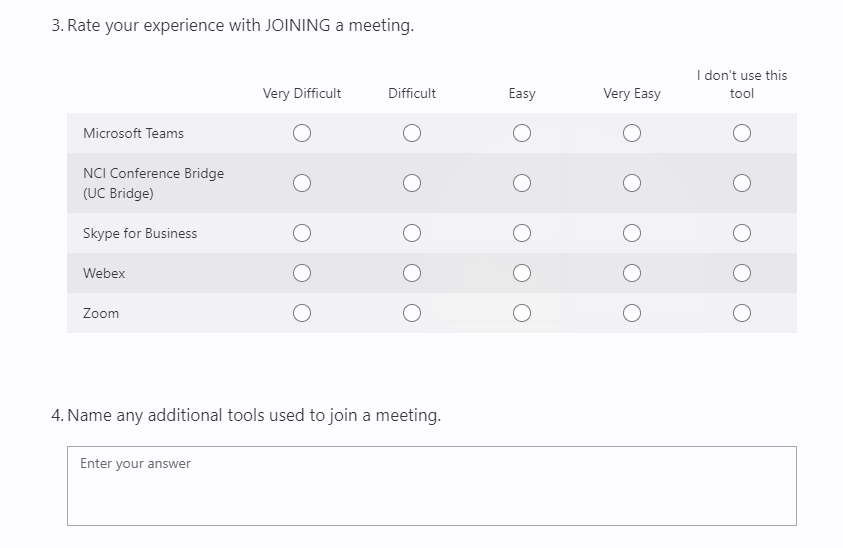This screenshot has width=843, height=548.
Task: Select Very Easy for NCI Conference Bridge
Action: click(632, 183)
